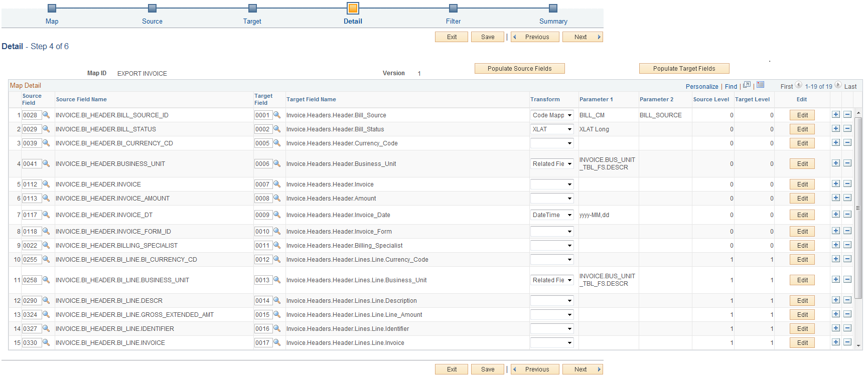Screen dimensions: 868x377
Task: Open the XLAT transform dropdown
Action: (x=552, y=129)
